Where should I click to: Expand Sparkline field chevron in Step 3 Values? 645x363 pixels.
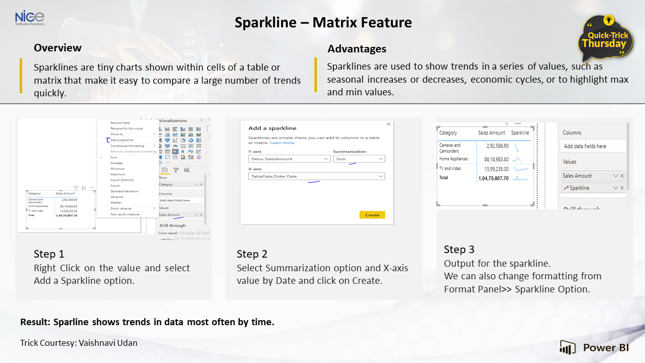pos(615,188)
